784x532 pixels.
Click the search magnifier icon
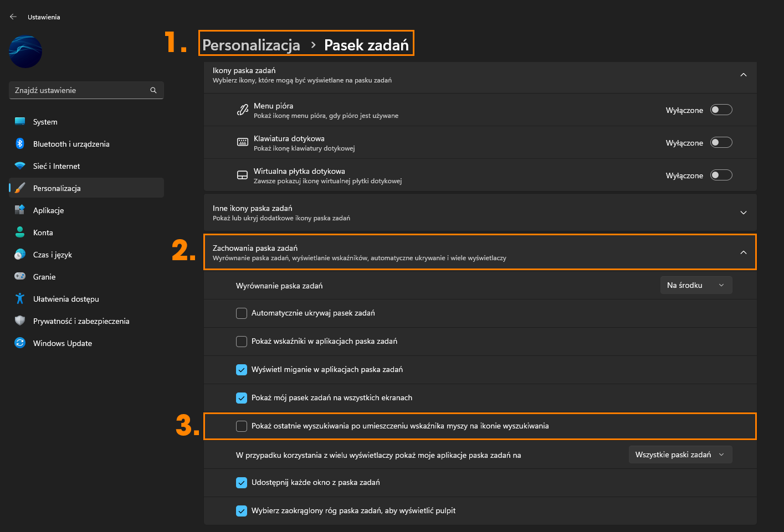pos(153,90)
